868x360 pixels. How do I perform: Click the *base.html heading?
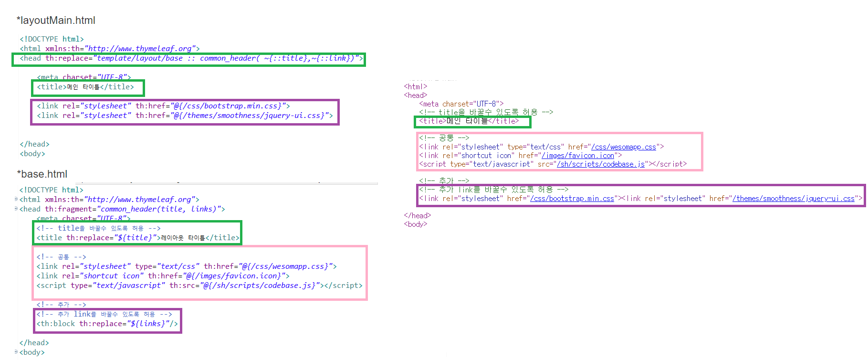tap(42, 174)
